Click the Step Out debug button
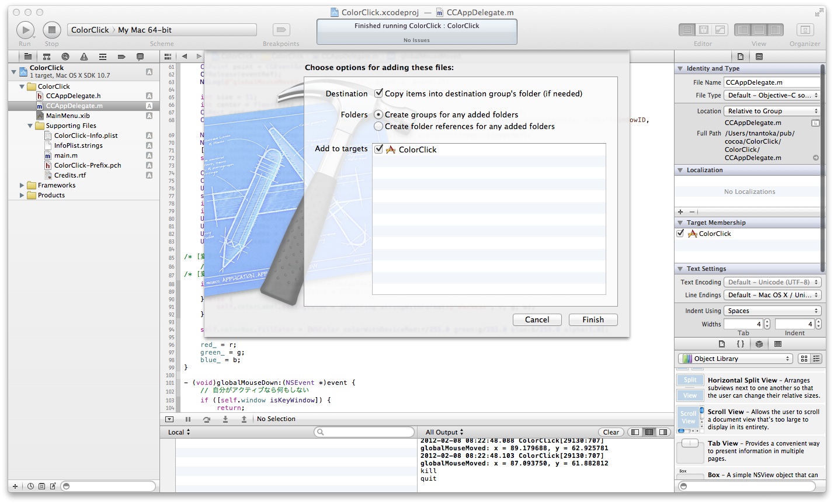The width and height of the screenshot is (834, 504). (244, 419)
